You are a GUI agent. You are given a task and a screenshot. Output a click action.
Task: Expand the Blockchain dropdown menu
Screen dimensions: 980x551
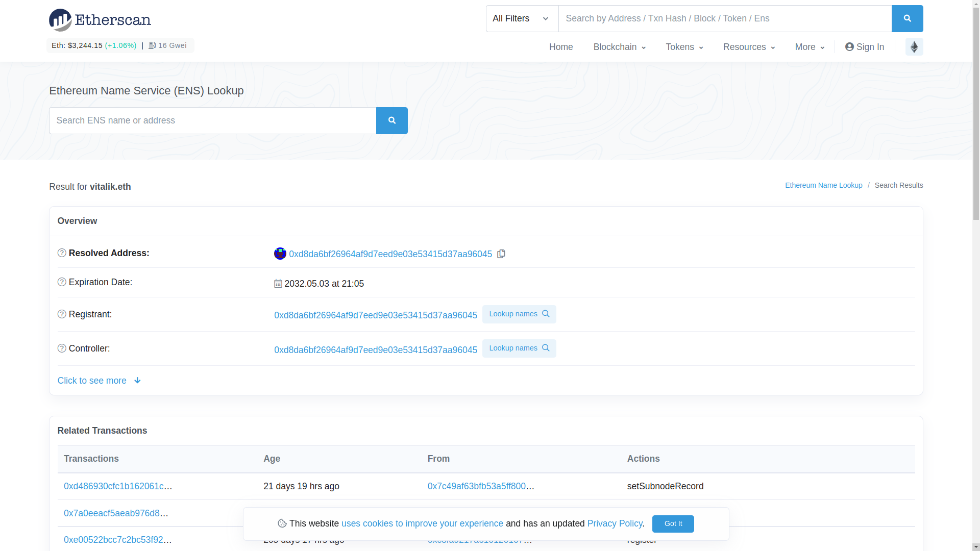(x=619, y=46)
